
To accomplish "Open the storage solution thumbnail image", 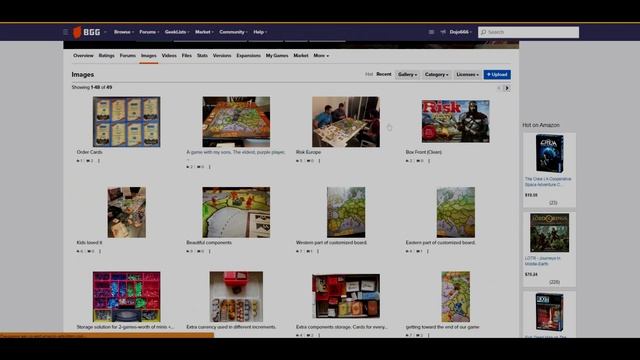I will [x=126, y=297].
